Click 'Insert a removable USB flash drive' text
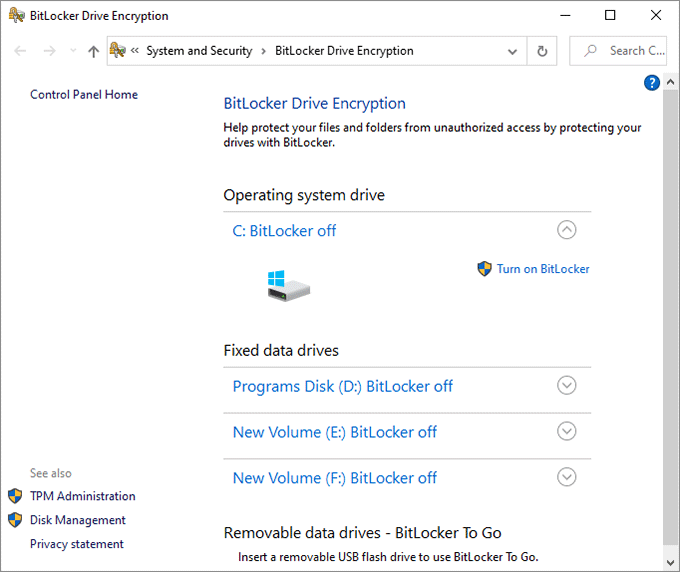Viewport: 680px width, 572px height. coord(388,557)
